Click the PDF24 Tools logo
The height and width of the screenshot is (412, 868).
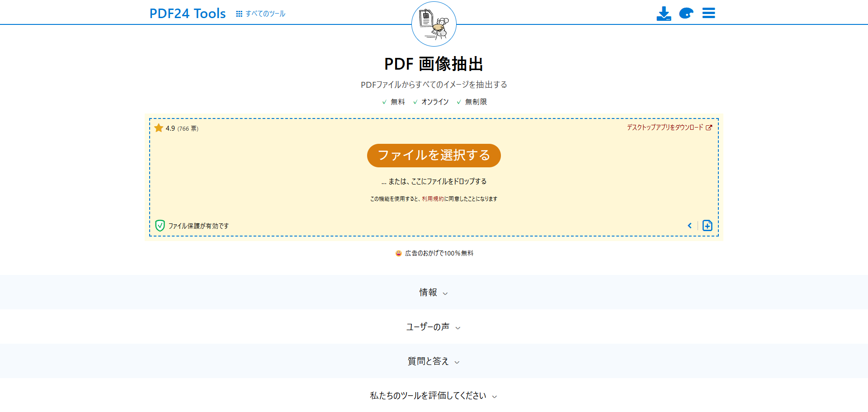(x=188, y=14)
